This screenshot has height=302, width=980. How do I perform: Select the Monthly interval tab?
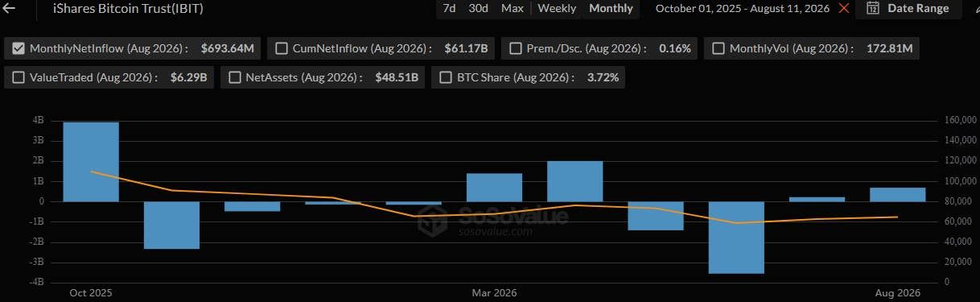[x=611, y=8]
